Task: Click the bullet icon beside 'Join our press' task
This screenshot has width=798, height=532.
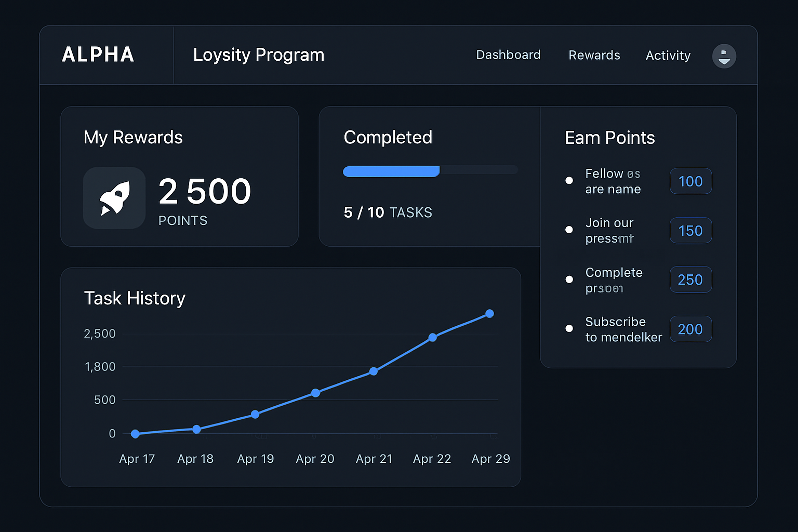Action: pos(569,230)
